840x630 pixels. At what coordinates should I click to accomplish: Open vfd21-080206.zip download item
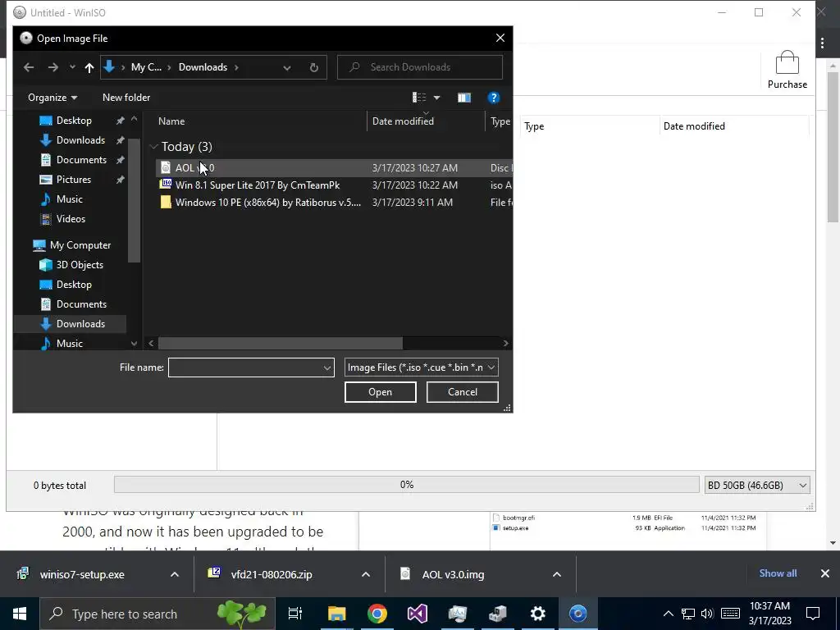(272, 574)
